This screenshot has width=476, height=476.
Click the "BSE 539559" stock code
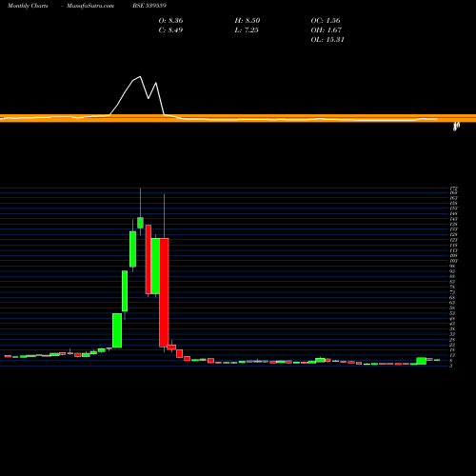click(x=149, y=6)
